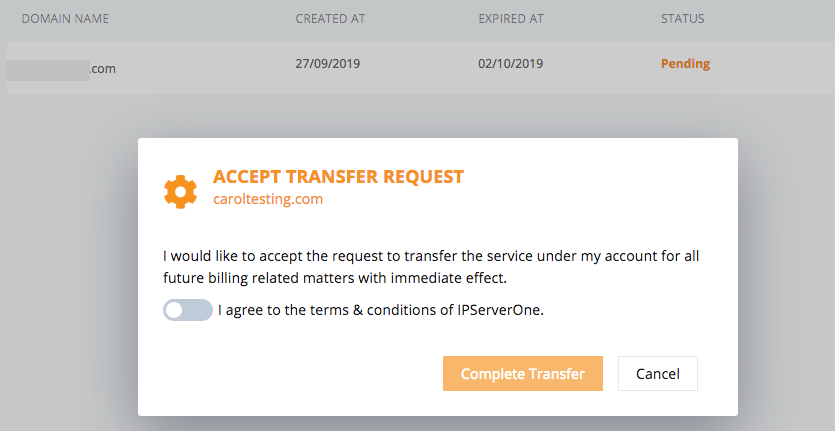Click the Status column header
The image size is (835, 431).
pos(682,19)
